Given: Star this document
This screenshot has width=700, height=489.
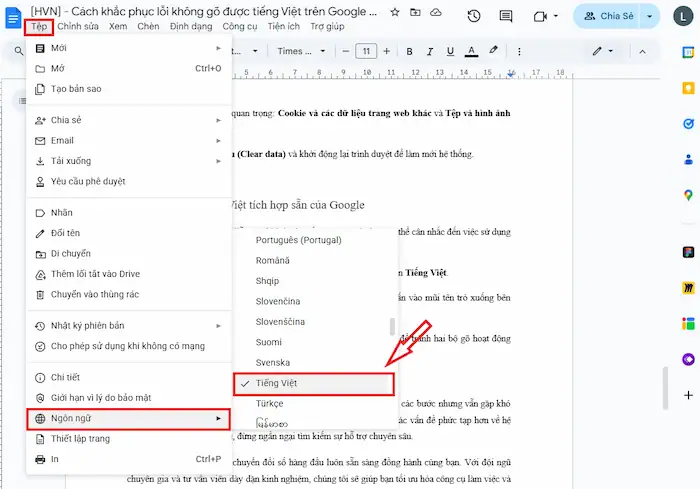Looking at the screenshot, I should (x=394, y=12).
